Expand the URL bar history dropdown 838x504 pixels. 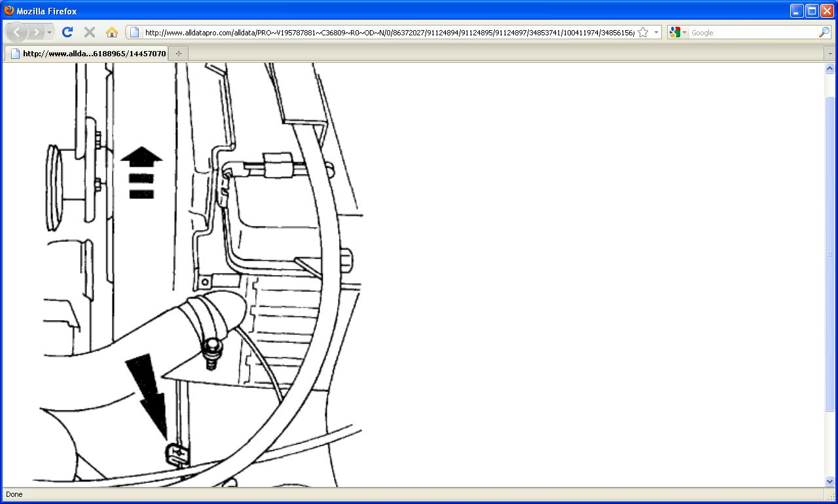(x=656, y=32)
